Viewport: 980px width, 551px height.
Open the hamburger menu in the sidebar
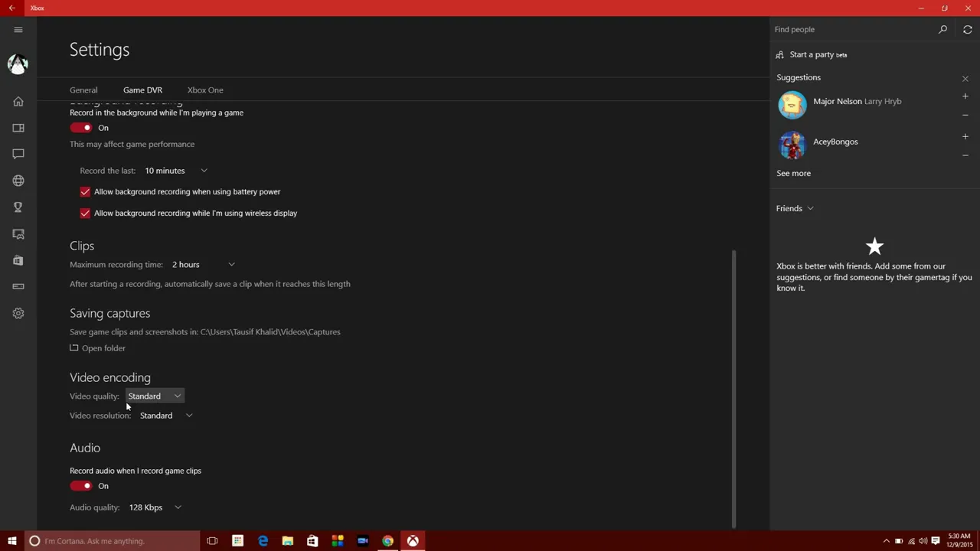tap(18, 30)
